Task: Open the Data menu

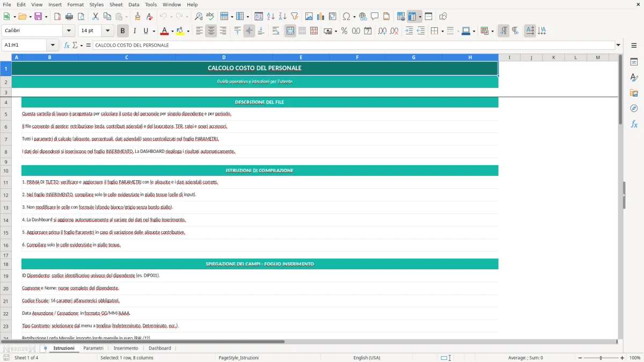Action: (134, 4)
